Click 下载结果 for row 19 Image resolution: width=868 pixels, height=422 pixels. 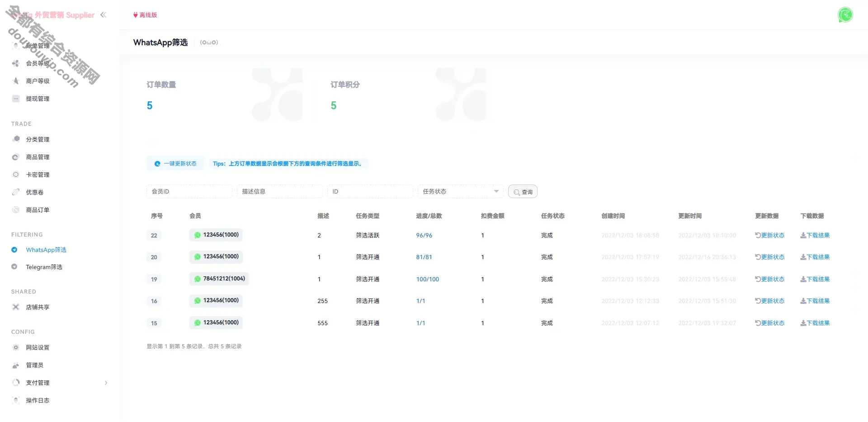point(815,279)
